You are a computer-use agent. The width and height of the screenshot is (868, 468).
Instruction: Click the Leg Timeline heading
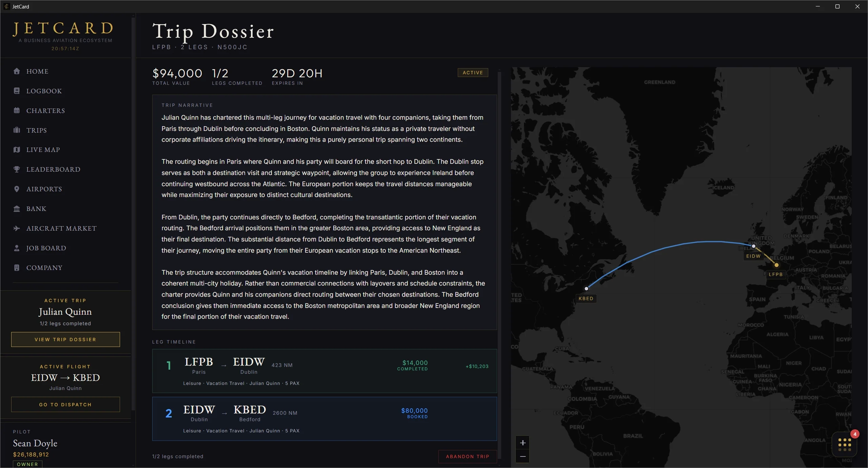[x=174, y=342]
